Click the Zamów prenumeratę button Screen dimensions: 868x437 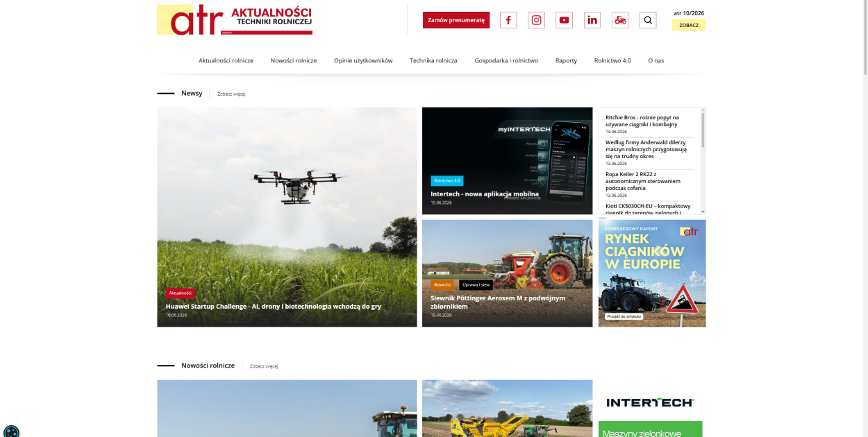coord(456,20)
